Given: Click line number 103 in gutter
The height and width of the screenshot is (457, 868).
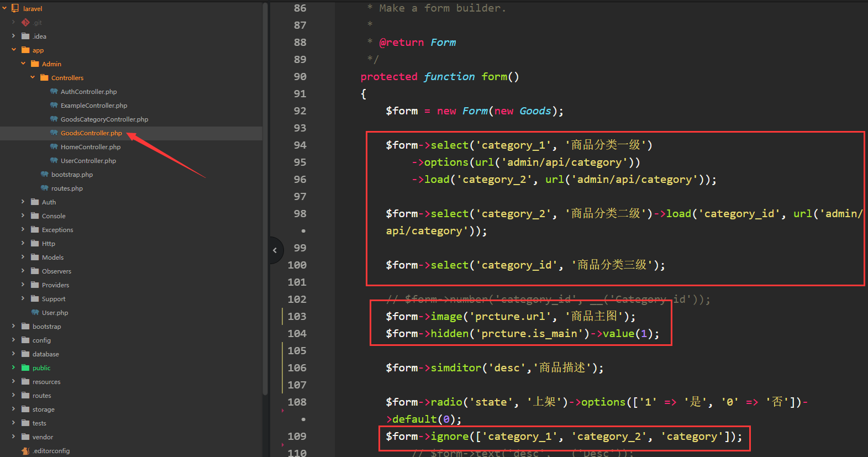Looking at the screenshot, I should click(297, 317).
